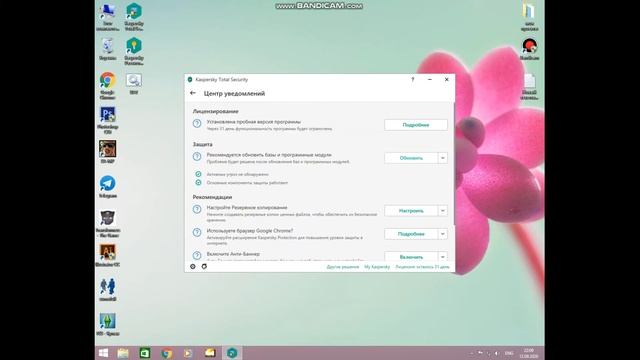Click the info icon for Резервное копирование
640x360 pixels.
(x=197, y=209)
